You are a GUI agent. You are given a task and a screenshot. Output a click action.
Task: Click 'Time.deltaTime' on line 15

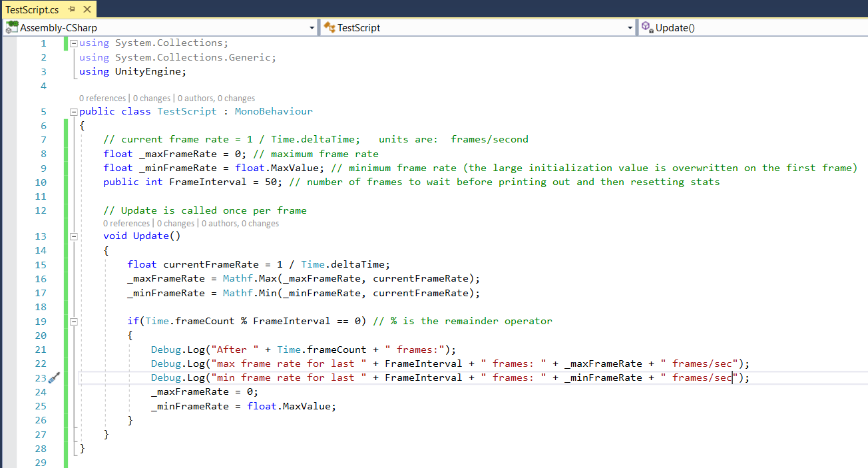[343, 264]
